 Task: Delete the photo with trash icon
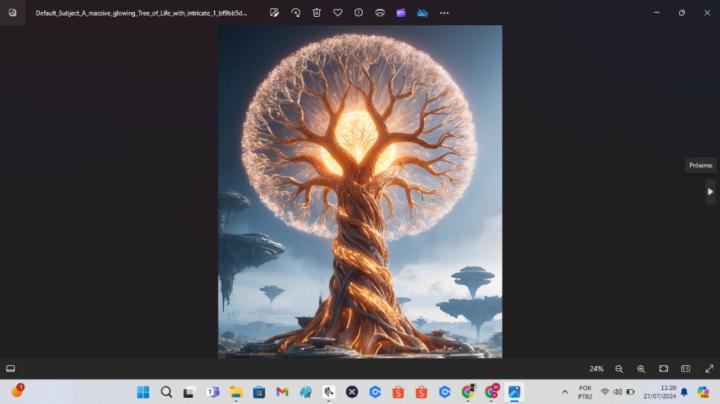[317, 13]
